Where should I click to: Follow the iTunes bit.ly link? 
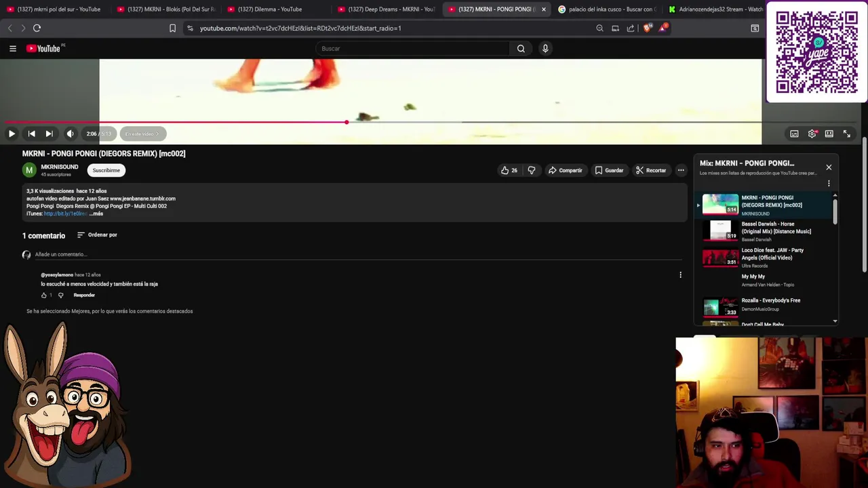point(66,213)
